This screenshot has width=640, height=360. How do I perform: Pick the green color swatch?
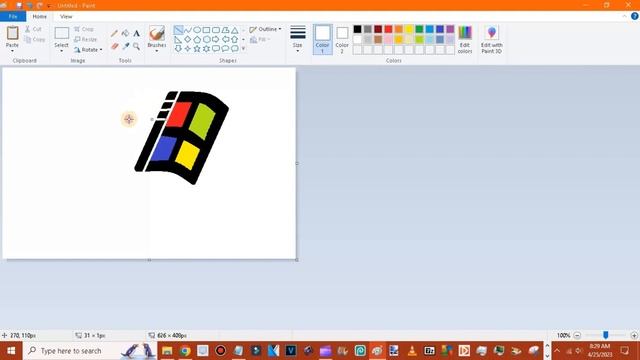click(x=419, y=29)
